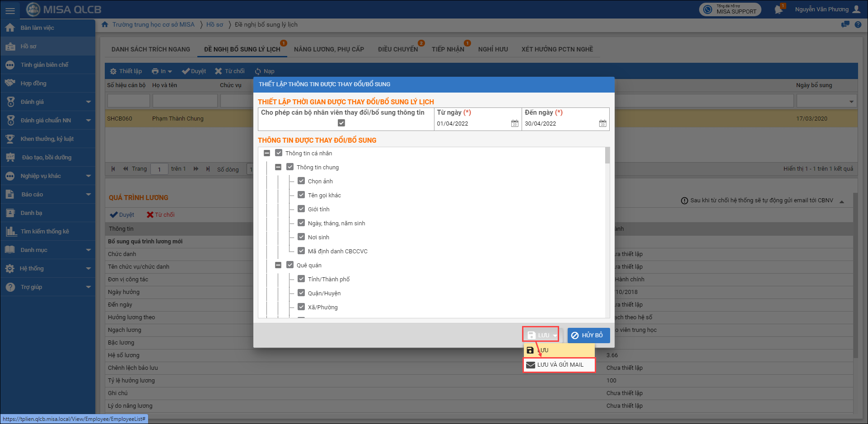
Task: Open calendar picker for Từ ngày
Action: click(x=514, y=124)
